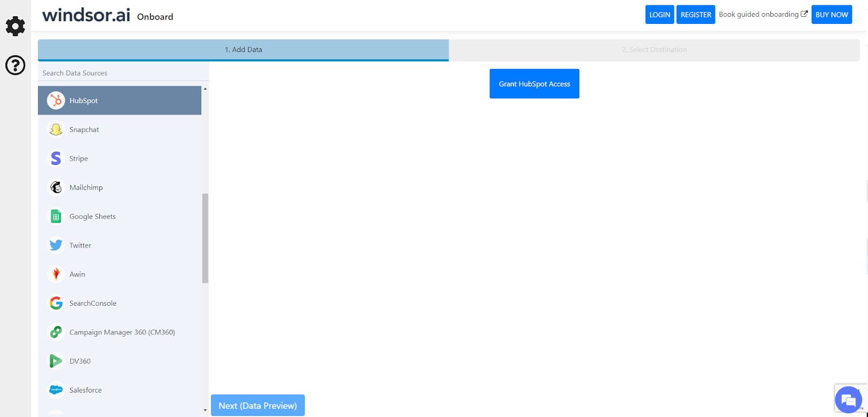
Task: Choose the SearchConsole row label
Action: [93, 303]
